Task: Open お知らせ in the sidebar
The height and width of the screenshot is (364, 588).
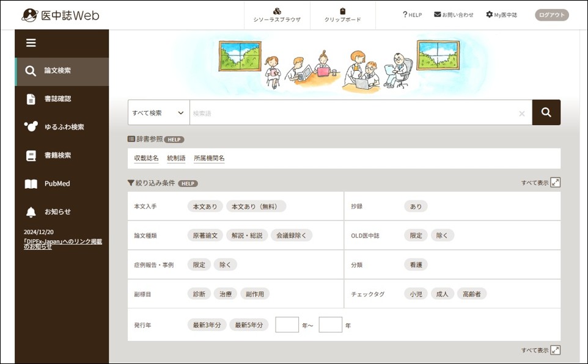Action: coord(62,212)
